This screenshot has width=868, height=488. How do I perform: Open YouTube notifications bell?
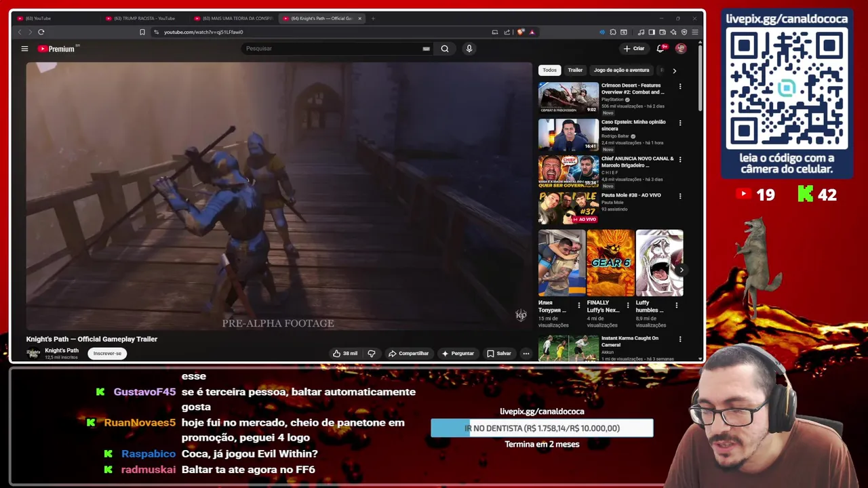pyautogui.click(x=661, y=48)
